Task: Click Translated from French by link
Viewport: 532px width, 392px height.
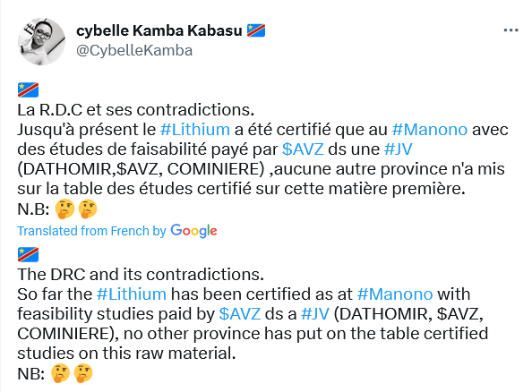Action: click(x=91, y=231)
